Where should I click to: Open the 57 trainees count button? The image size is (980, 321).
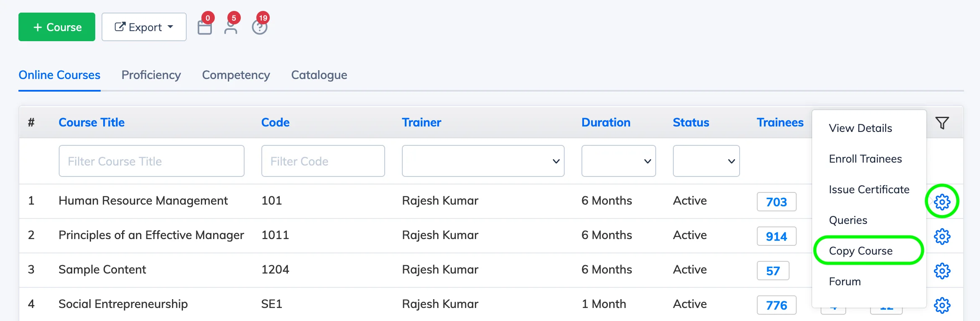[773, 271]
